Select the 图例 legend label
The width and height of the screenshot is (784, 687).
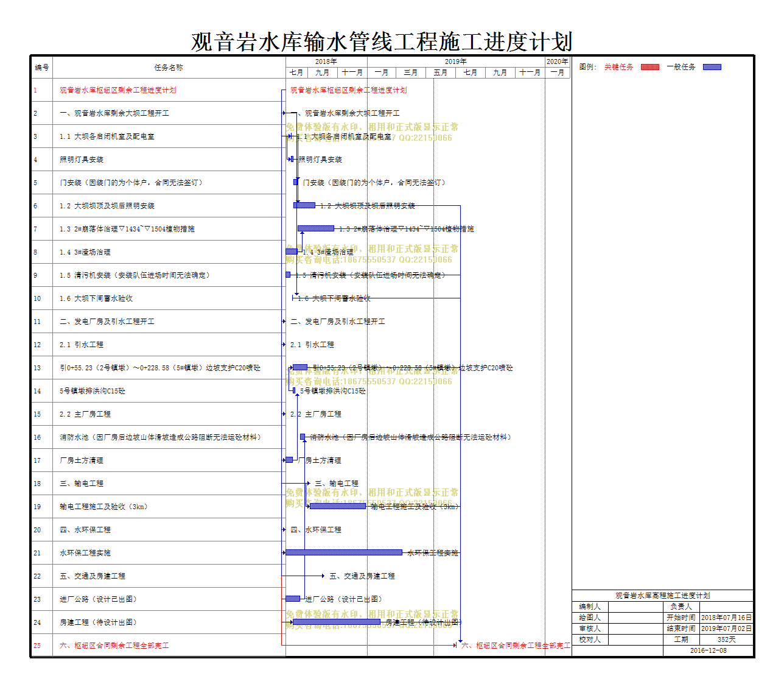587,67
